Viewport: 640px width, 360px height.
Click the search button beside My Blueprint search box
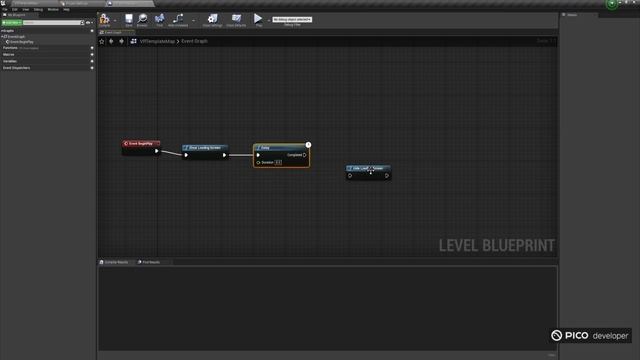click(x=82, y=23)
